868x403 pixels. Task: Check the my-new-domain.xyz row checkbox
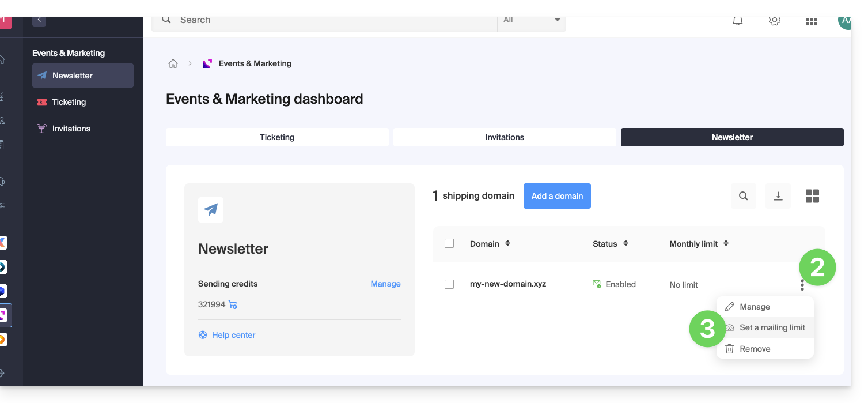point(449,284)
